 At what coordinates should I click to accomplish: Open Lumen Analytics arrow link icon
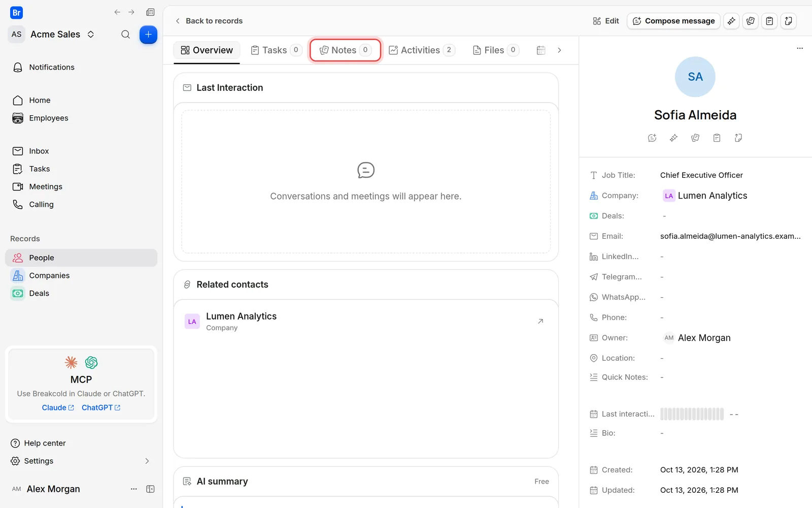pyautogui.click(x=540, y=321)
